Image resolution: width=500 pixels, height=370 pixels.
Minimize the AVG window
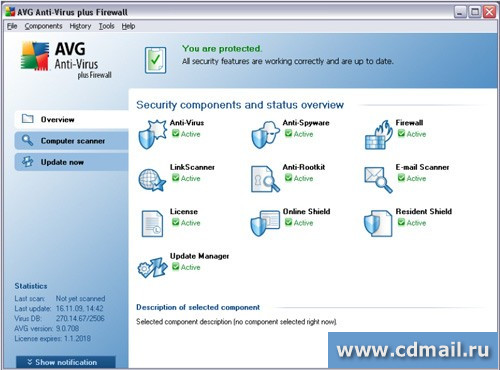pos(460,12)
